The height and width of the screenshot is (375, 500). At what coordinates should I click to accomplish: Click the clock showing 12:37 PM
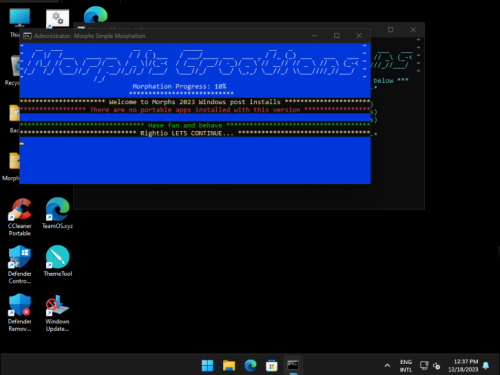tap(463, 366)
